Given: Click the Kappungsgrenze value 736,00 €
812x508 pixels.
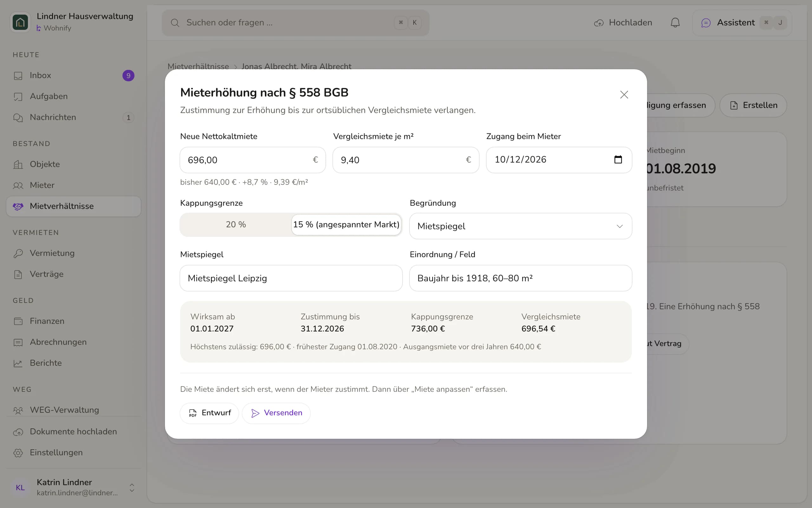Looking at the screenshot, I should pos(428,329).
